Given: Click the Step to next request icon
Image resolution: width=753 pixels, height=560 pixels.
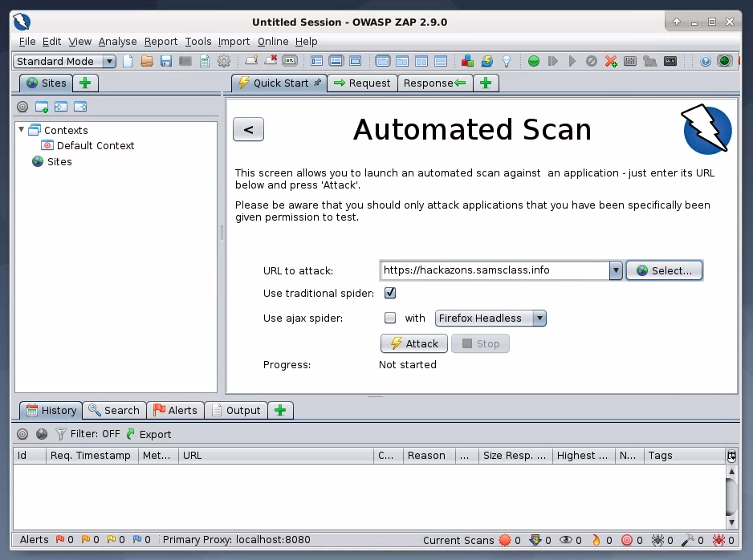Looking at the screenshot, I should pyautogui.click(x=553, y=61).
